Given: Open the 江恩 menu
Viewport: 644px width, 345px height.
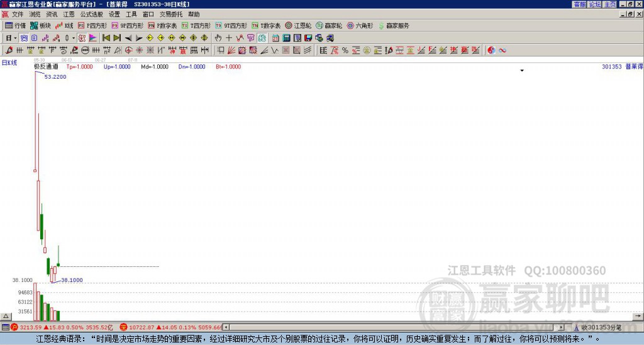Looking at the screenshot, I should tap(69, 14).
